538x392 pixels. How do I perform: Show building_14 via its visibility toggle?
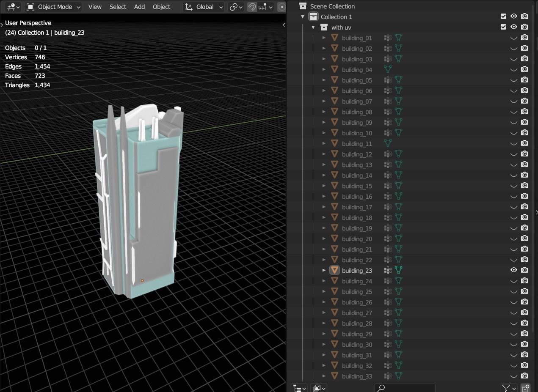coord(513,175)
